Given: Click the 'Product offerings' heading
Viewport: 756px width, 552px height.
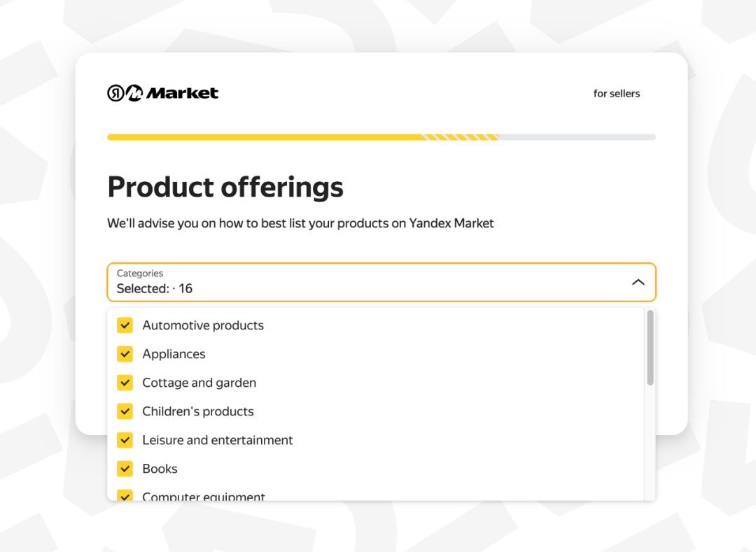Looking at the screenshot, I should tap(225, 187).
